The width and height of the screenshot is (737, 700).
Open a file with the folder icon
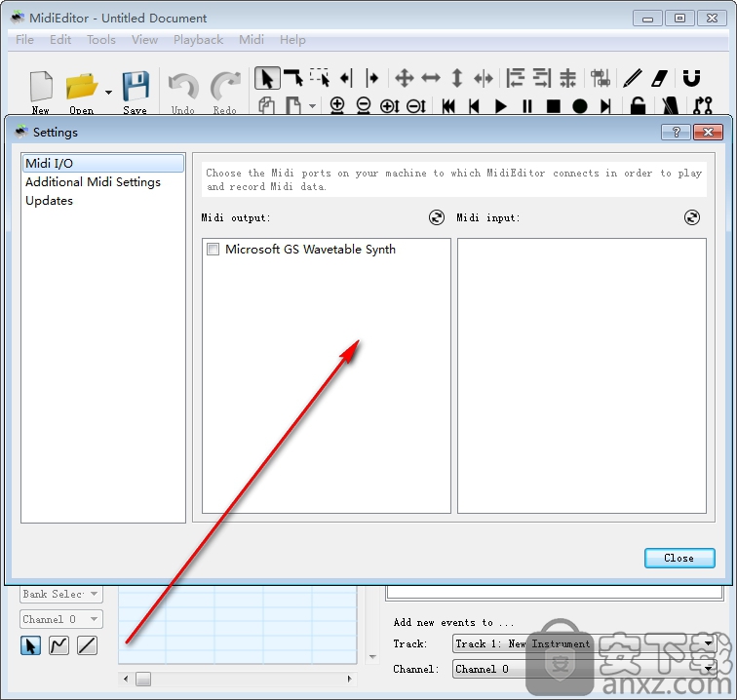[x=81, y=93]
